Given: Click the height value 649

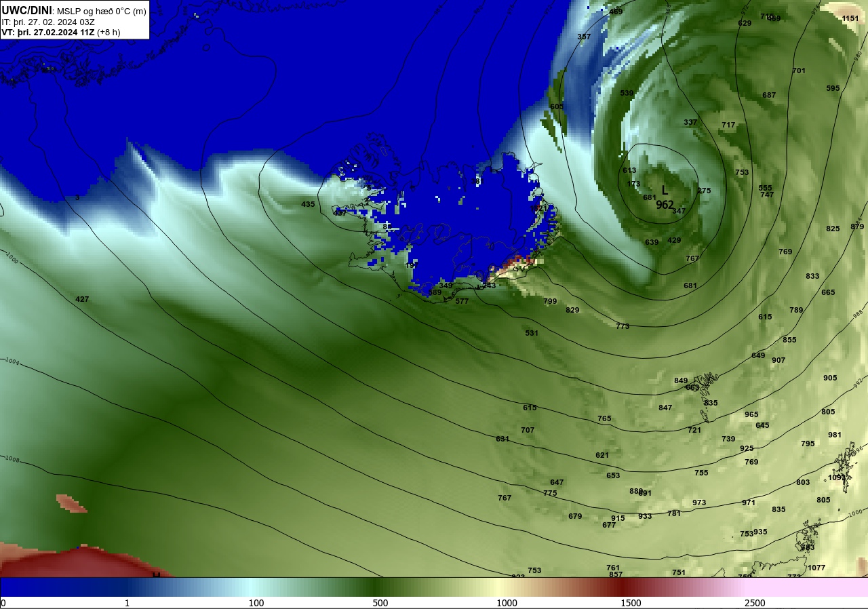Looking at the screenshot, I should coord(758,355).
